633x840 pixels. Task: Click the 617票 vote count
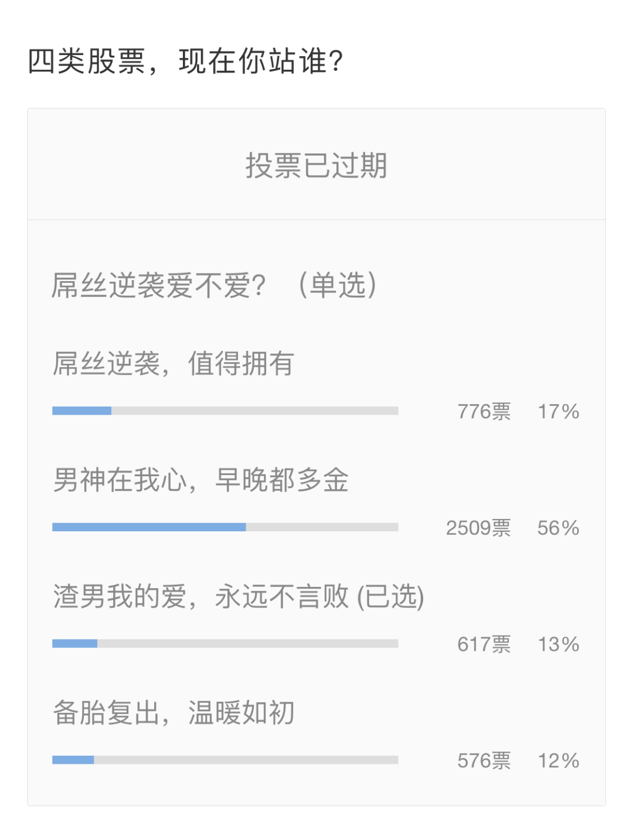pyautogui.click(x=484, y=644)
